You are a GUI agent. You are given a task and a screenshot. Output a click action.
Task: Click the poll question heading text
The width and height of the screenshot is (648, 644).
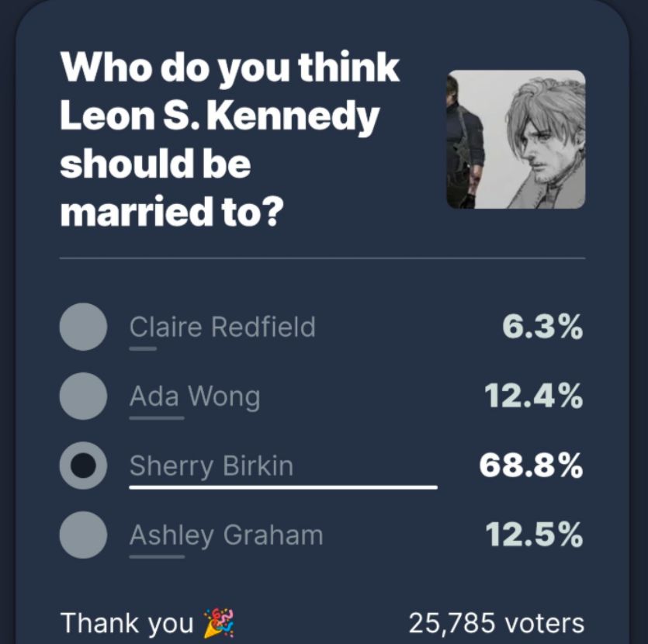coord(230,140)
